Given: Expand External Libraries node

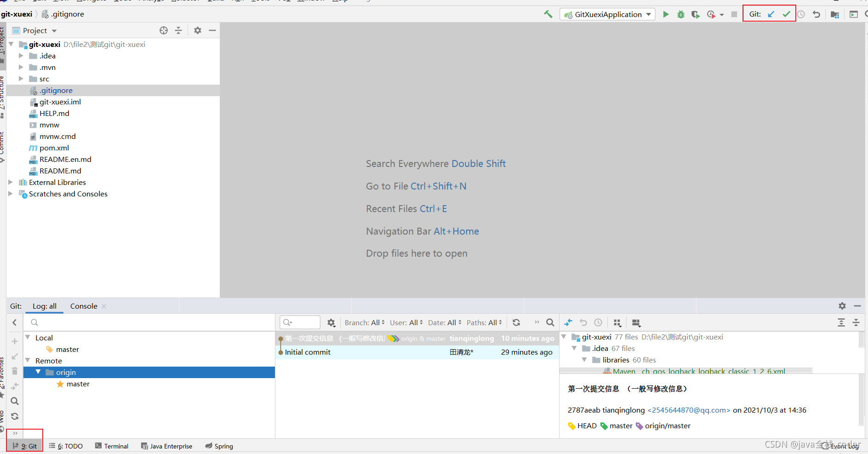Looking at the screenshot, I should pos(11,182).
